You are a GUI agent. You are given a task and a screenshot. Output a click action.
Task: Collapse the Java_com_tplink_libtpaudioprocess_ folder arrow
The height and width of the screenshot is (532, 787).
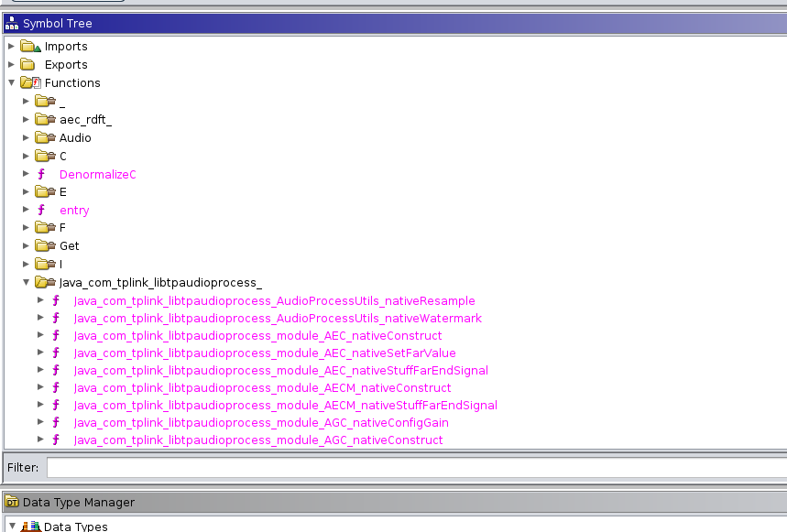26,282
